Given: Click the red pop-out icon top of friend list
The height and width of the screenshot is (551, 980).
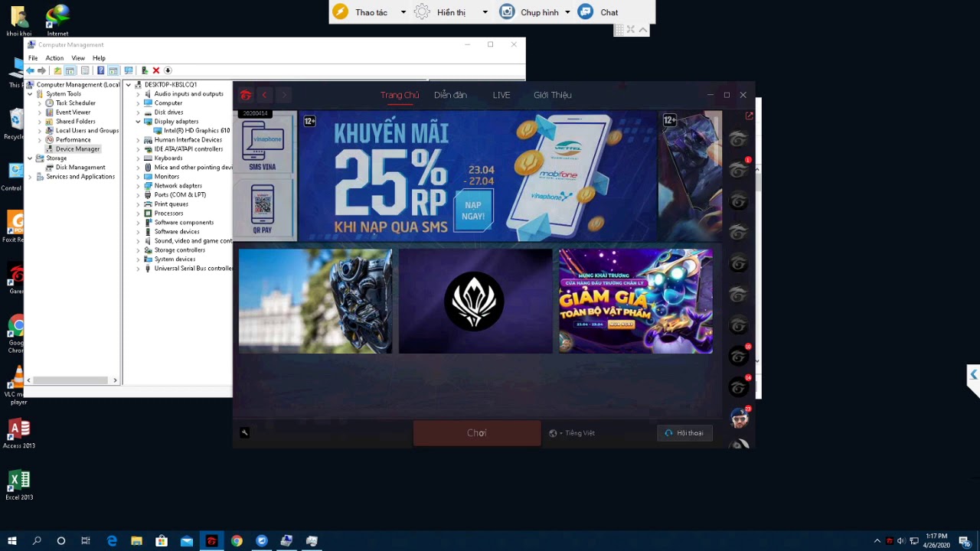Looking at the screenshot, I should click(x=749, y=116).
